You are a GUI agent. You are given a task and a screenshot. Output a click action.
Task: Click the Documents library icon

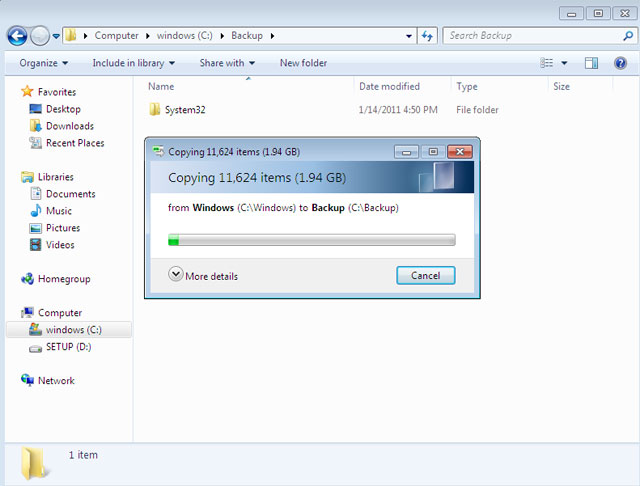click(x=36, y=193)
